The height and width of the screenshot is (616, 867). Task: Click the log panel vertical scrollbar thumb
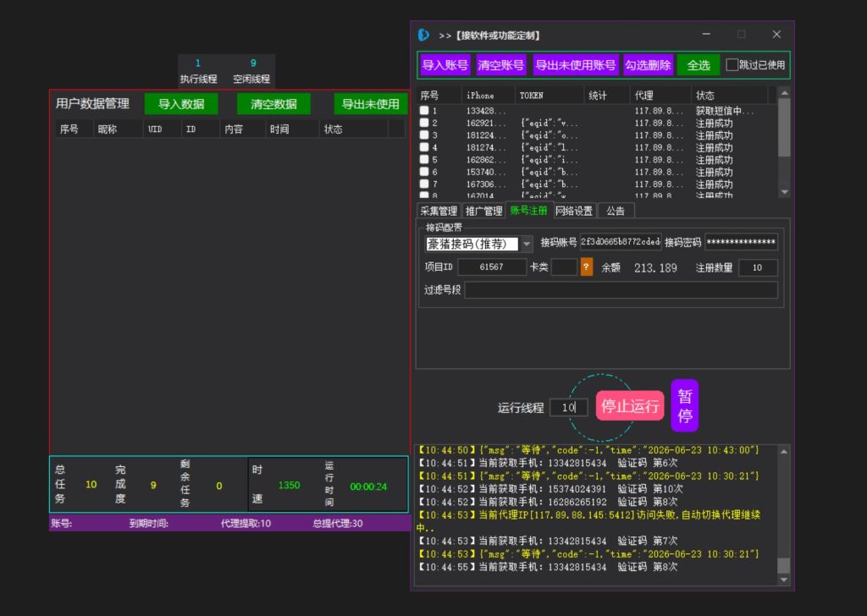pos(783,565)
